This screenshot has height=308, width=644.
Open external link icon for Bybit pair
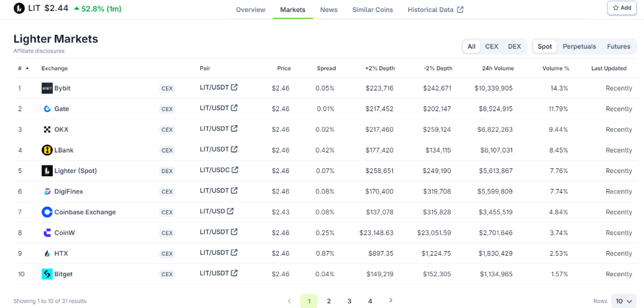[x=234, y=88]
